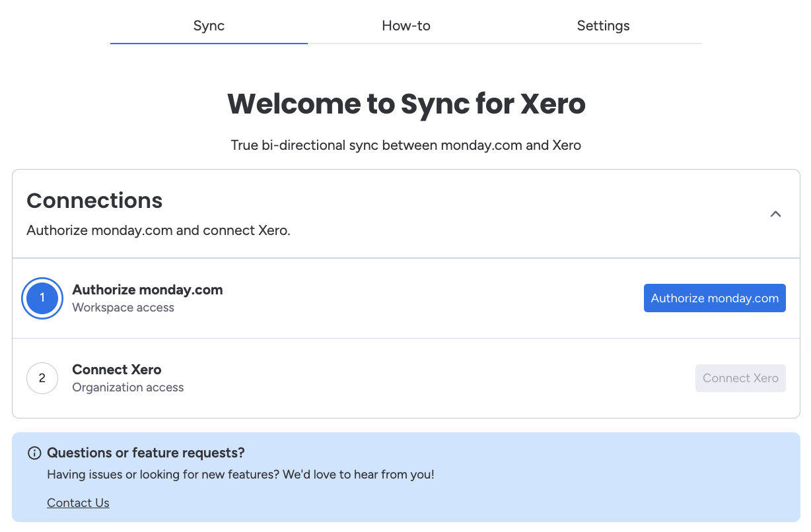The width and height of the screenshot is (811, 532).
Task: Click the Workspace access description text
Action: coord(123,308)
